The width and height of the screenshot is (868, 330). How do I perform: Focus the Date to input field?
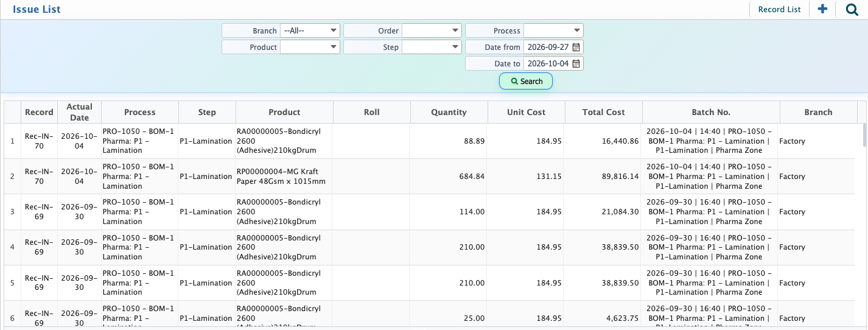pyautogui.click(x=547, y=63)
